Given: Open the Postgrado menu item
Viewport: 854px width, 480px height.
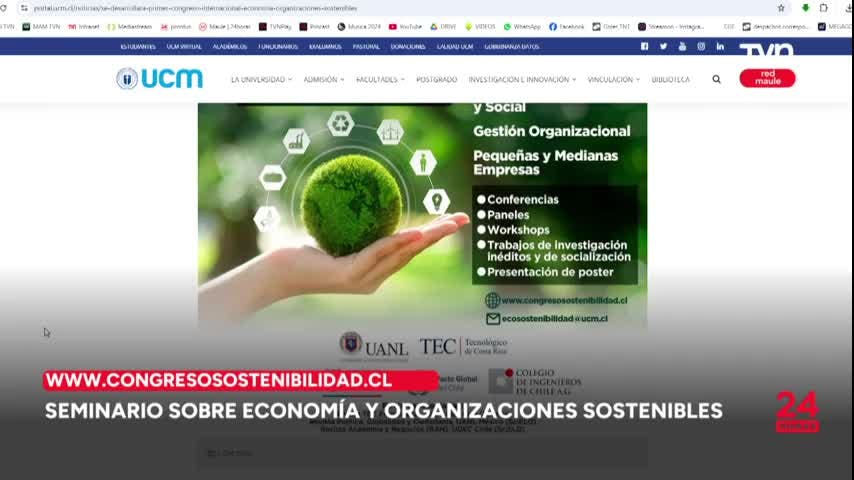Looking at the screenshot, I should [436, 80].
